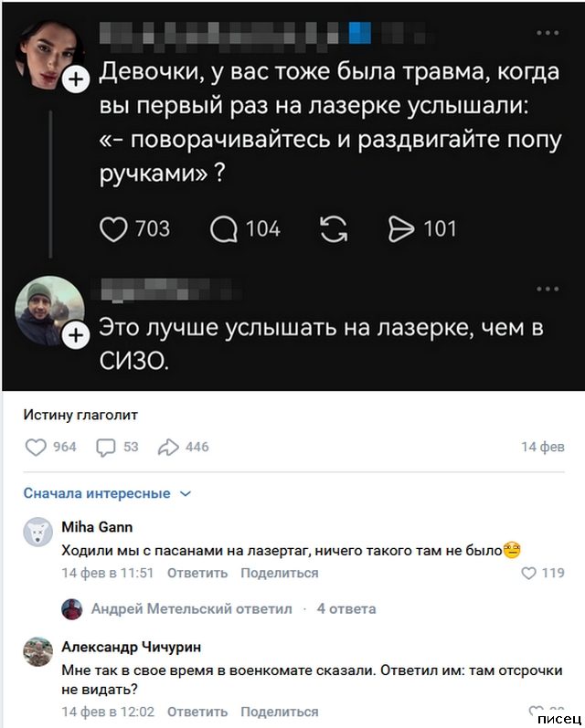Click "Ответить" under Александр Чичурин's comment

pyautogui.click(x=197, y=712)
